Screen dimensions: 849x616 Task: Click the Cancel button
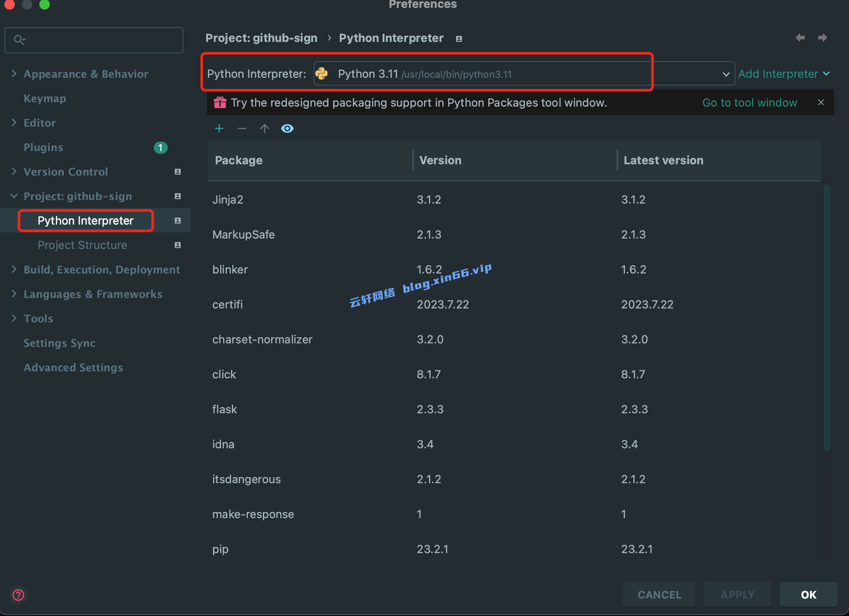(x=659, y=595)
